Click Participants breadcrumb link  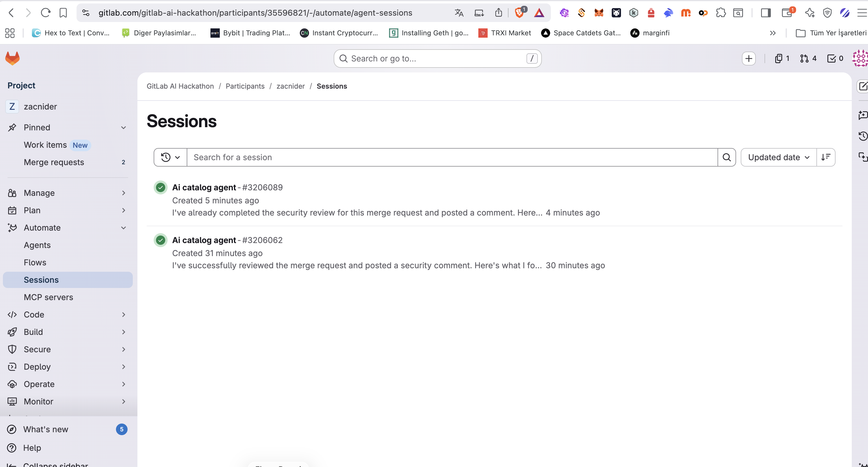[x=245, y=86]
